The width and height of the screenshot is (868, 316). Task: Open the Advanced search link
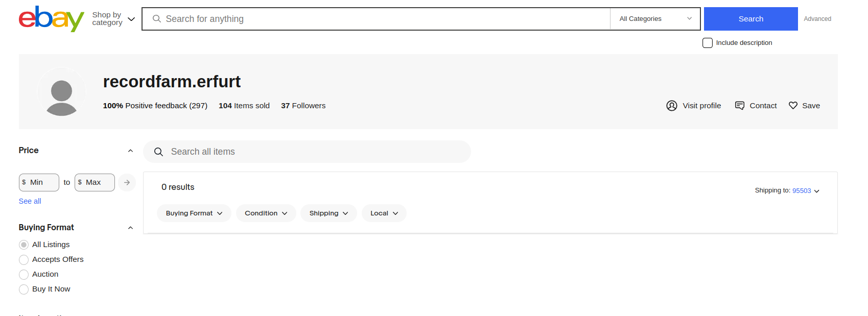coord(817,19)
